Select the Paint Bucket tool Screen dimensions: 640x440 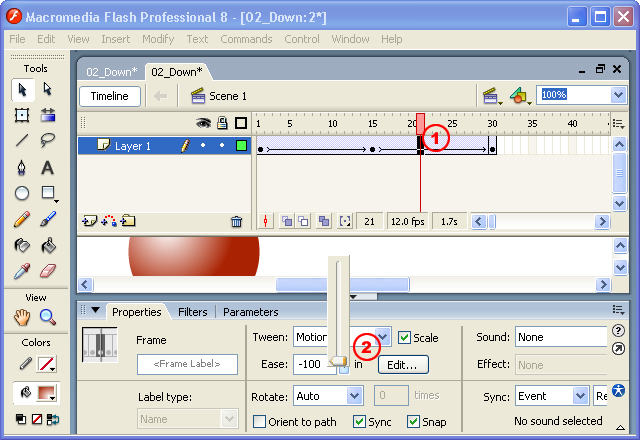tap(47, 245)
